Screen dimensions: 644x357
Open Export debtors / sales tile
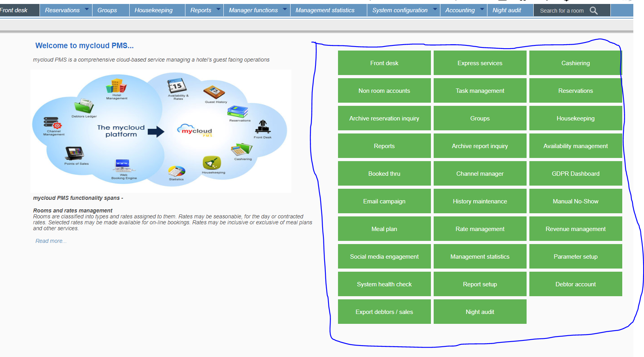pos(384,312)
